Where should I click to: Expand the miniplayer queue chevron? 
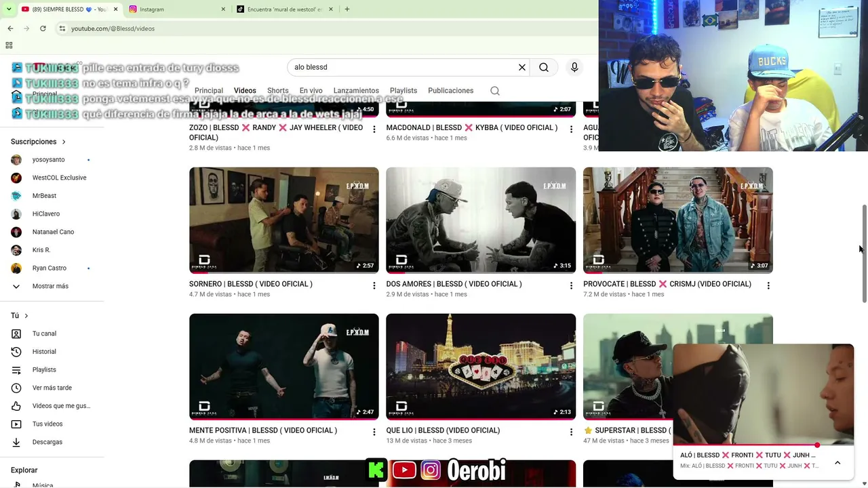[x=837, y=463]
